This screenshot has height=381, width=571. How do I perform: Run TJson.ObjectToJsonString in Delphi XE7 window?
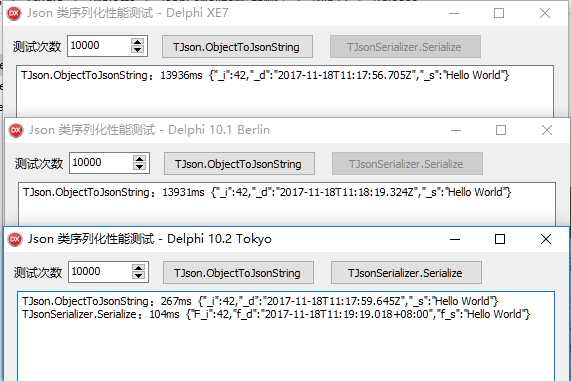(237, 47)
